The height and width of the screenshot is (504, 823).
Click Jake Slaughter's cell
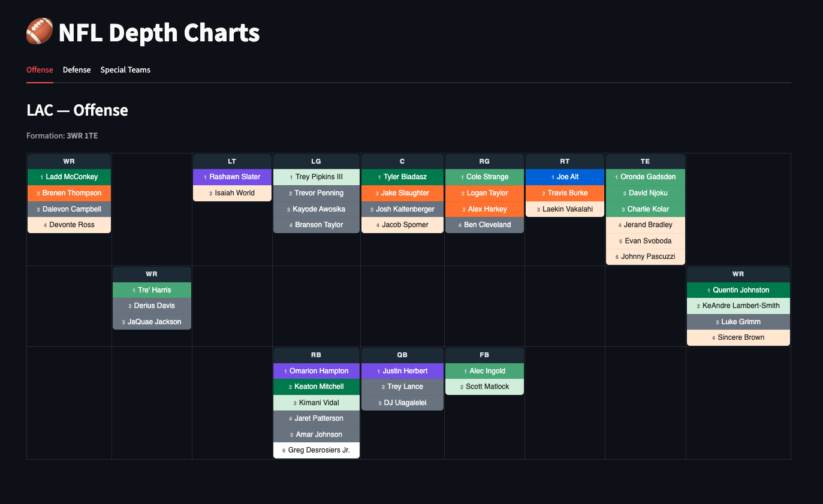402,193
